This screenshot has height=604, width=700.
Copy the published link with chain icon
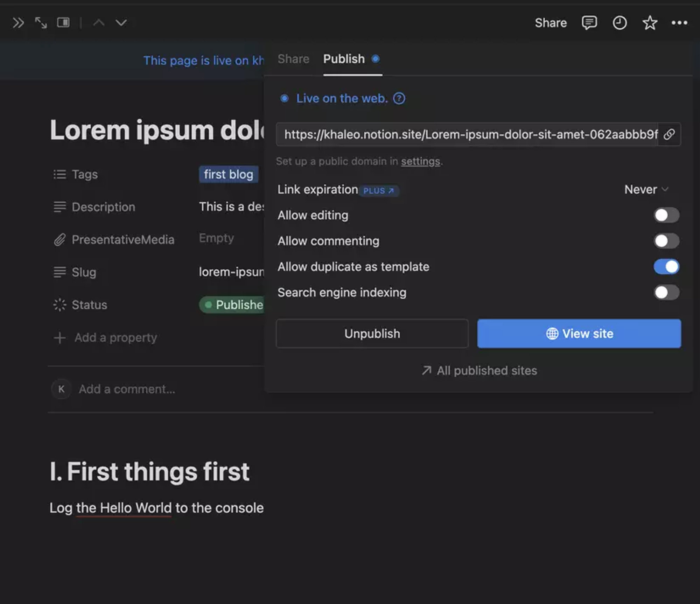pos(669,134)
